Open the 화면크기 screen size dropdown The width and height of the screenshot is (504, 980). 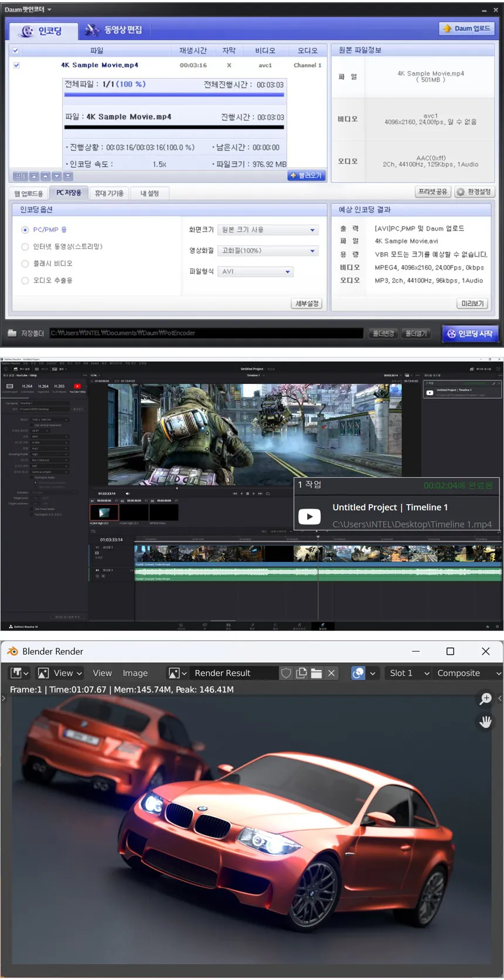[268, 230]
